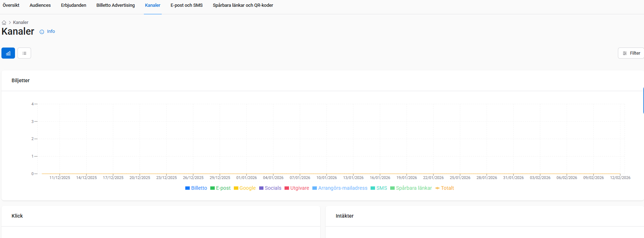Image resolution: width=644 pixels, height=238 pixels.
Task: Toggle the Utgivare legend entry
Action: tap(297, 188)
